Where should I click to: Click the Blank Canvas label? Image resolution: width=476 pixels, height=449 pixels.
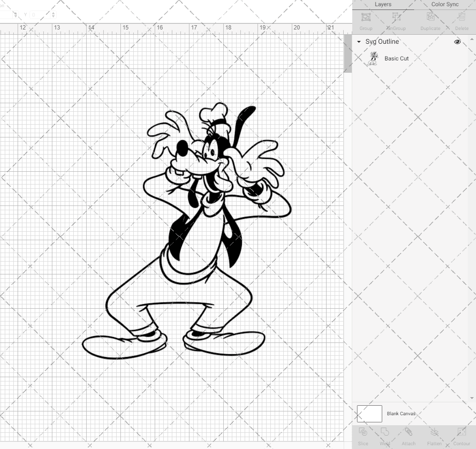click(401, 413)
